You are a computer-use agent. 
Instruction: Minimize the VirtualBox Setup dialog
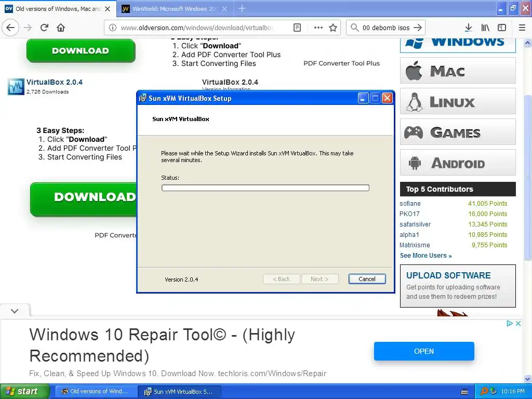pyautogui.click(x=363, y=98)
